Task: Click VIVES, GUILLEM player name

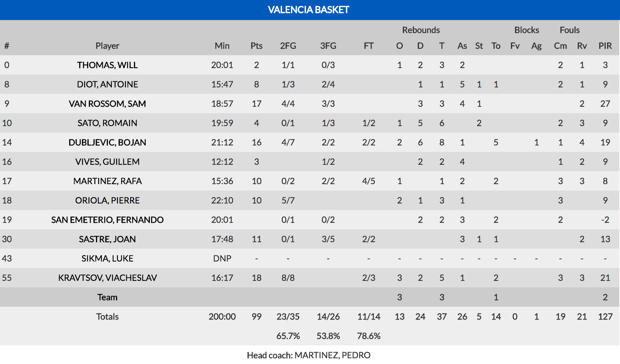Action: point(107,162)
